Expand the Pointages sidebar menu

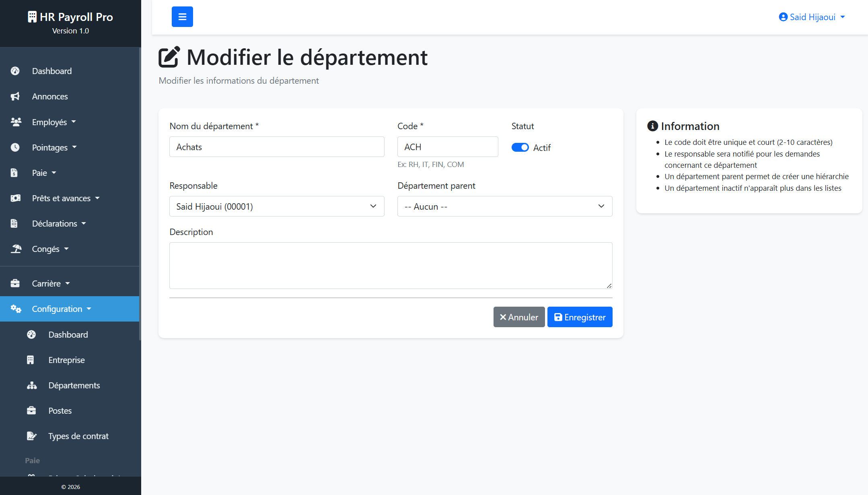point(70,147)
